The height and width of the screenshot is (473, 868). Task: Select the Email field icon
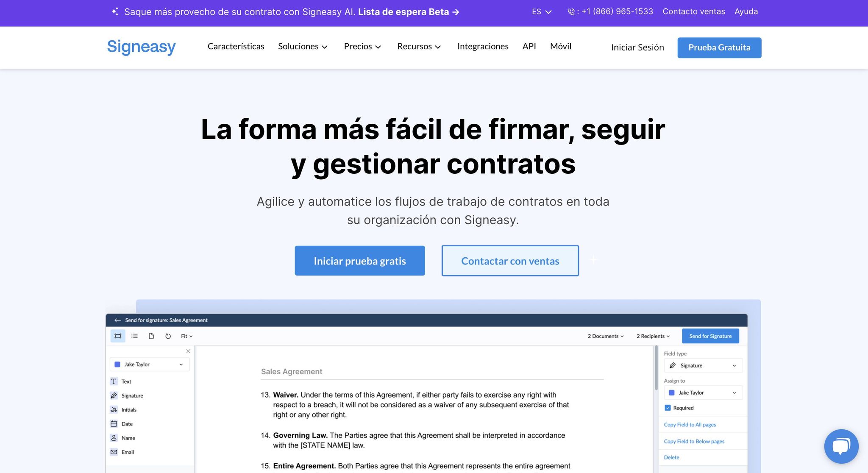[x=114, y=452]
